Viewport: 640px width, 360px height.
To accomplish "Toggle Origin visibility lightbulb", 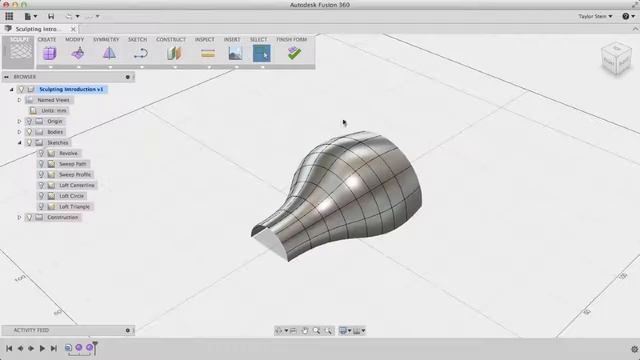I will point(29,121).
